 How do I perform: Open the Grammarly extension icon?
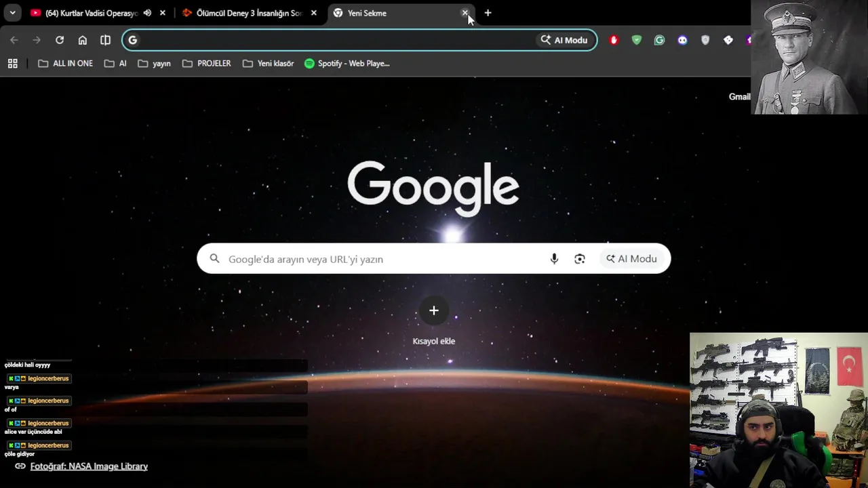point(659,40)
